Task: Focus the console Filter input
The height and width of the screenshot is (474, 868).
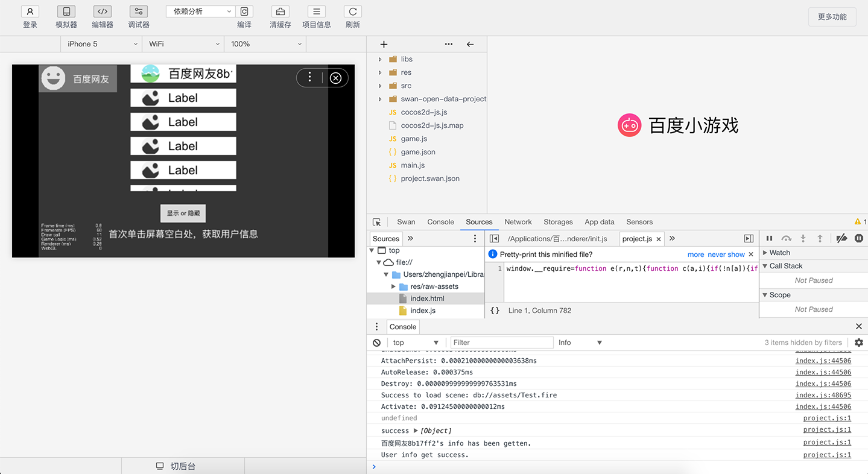Action: click(501, 343)
